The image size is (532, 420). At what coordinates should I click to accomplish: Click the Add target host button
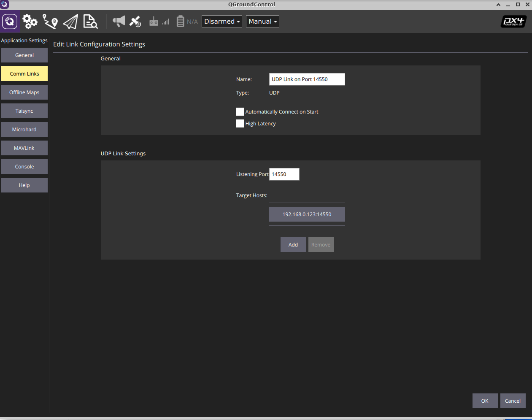coord(293,245)
